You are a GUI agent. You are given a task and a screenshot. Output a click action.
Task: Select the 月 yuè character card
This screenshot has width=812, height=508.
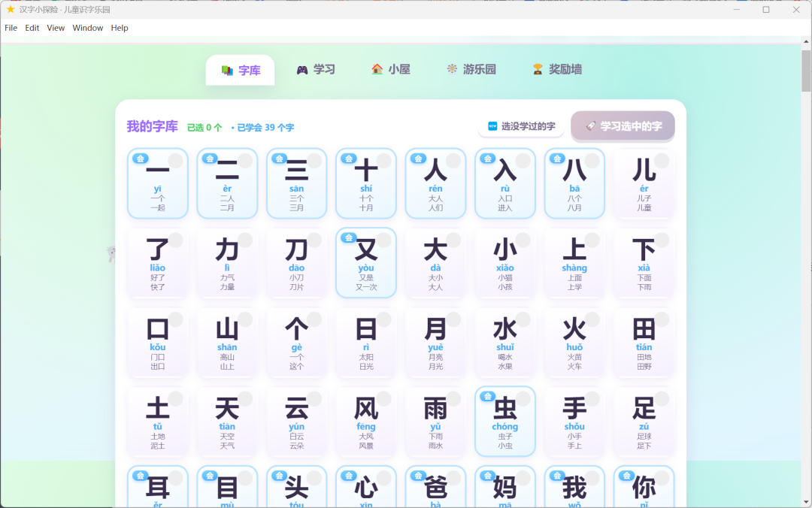(x=435, y=342)
